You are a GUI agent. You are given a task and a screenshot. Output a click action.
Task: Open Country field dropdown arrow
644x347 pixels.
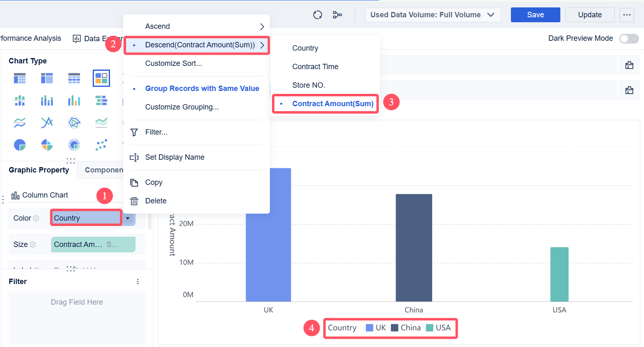coord(128,218)
